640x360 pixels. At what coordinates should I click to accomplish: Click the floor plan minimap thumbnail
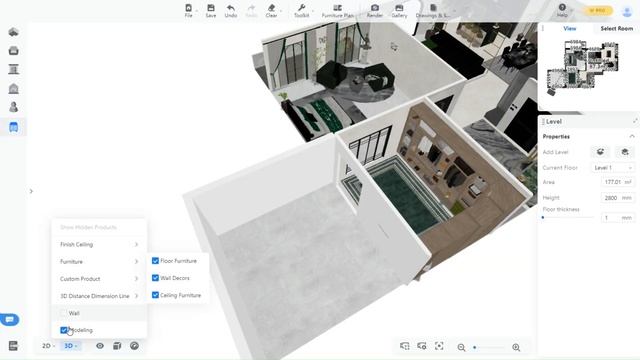coord(582,67)
